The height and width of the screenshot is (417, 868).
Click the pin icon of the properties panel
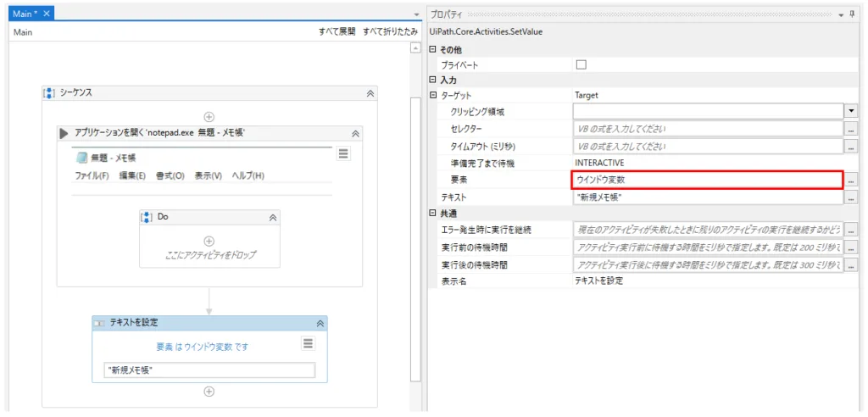(852, 14)
